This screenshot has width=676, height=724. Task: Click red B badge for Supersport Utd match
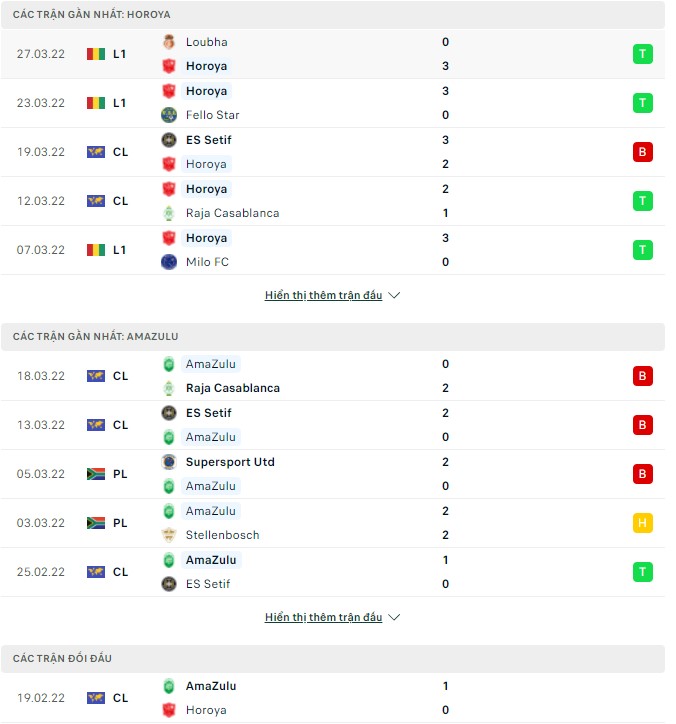[x=642, y=474]
